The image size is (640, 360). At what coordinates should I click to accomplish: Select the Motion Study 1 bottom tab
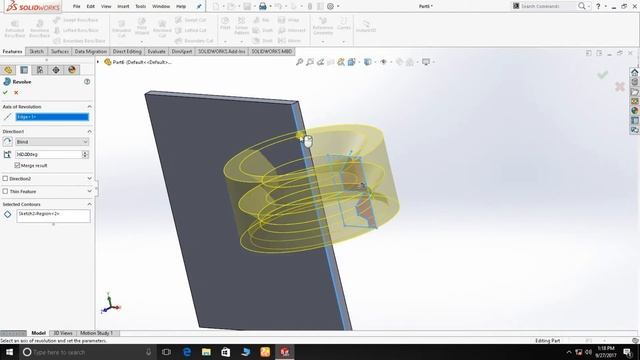tap(96, 333)
